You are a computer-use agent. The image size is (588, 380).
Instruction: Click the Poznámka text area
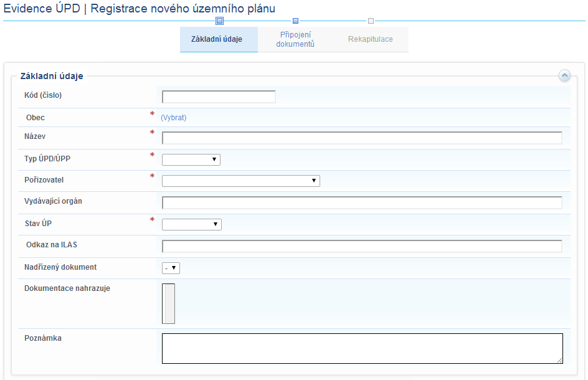pos(361,348)
